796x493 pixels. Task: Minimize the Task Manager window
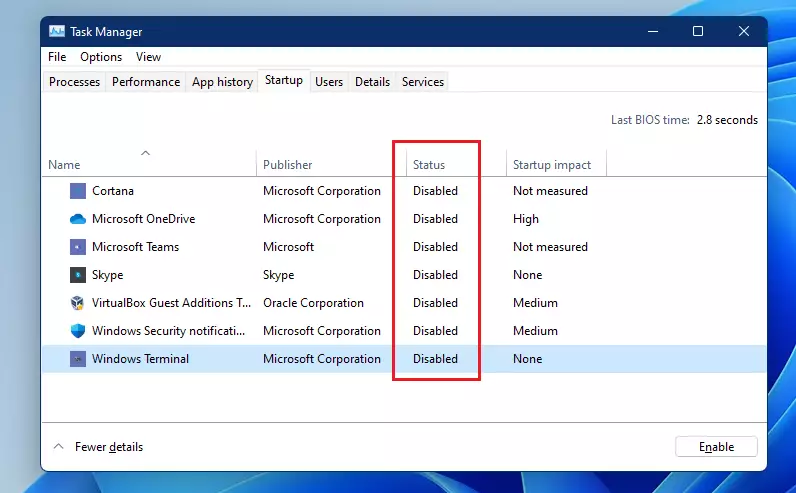(653, 31)
